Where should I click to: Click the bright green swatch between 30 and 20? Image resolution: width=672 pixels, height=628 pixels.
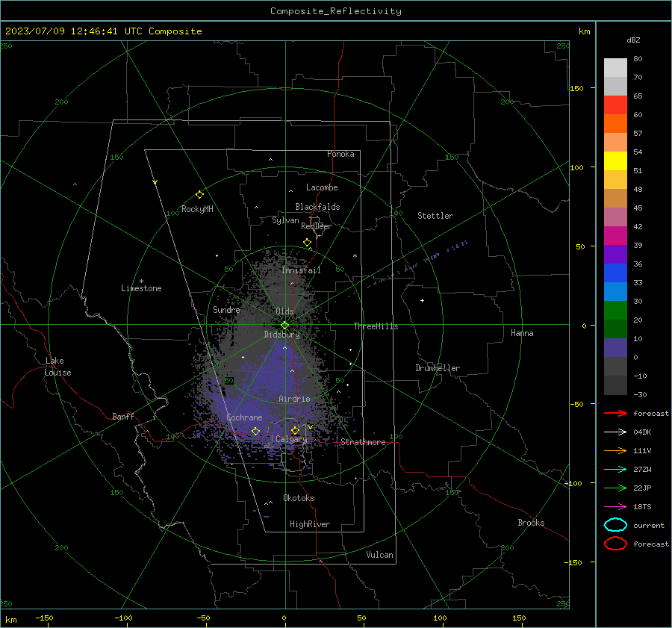615,311
